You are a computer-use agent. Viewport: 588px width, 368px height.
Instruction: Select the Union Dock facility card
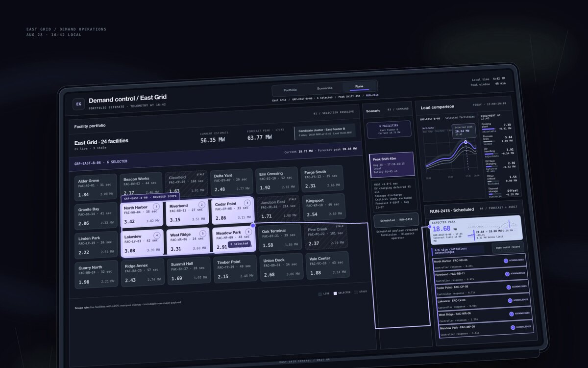pyautogui.click(x=281, y=266)
